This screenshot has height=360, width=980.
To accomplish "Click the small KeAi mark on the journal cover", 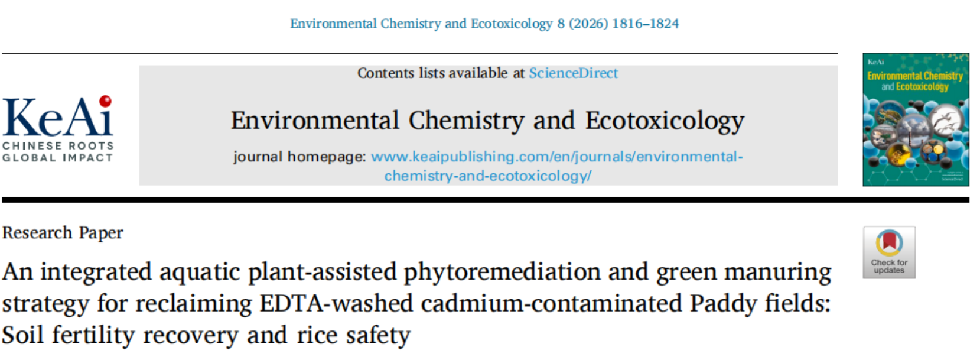I will click(x=875, y=62).
